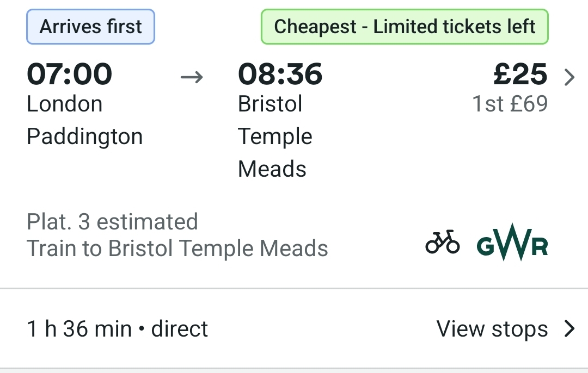Image resolution: width=588 pixels, height=373 pixels.
Task: Choose the 1st £69 first class fare
Action: click(510, 103)
